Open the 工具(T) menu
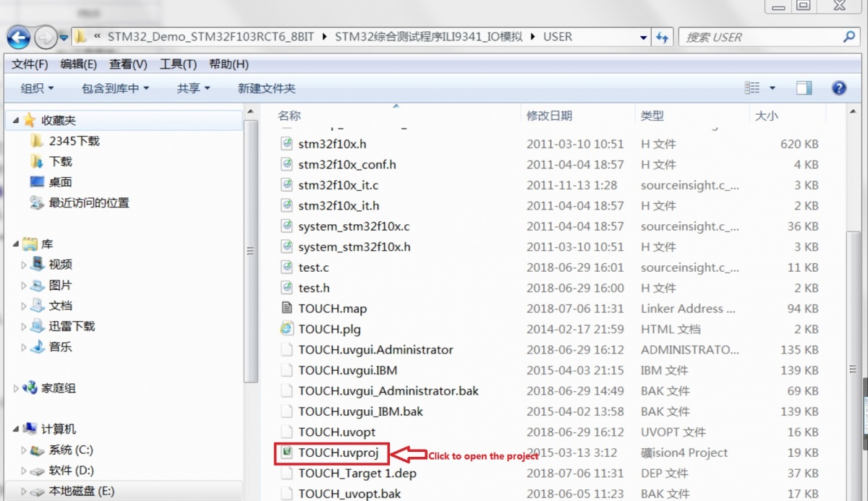This screenshot has width=868, height=501. click(x=178, y=64)
